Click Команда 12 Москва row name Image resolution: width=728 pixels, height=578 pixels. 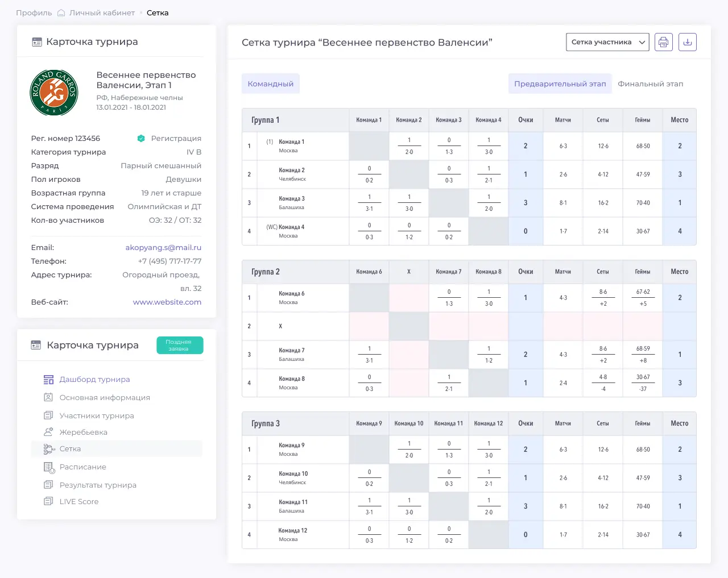pyautogui.click(x=292, y=535)
